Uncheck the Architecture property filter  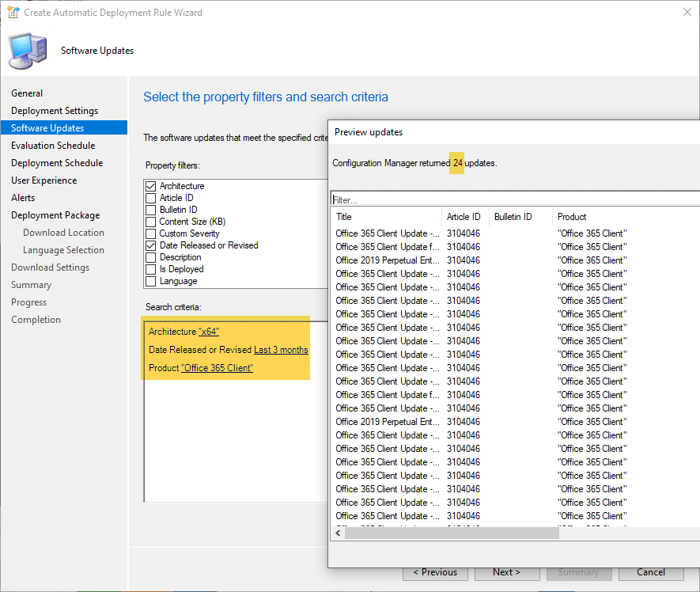click(151, 186)
